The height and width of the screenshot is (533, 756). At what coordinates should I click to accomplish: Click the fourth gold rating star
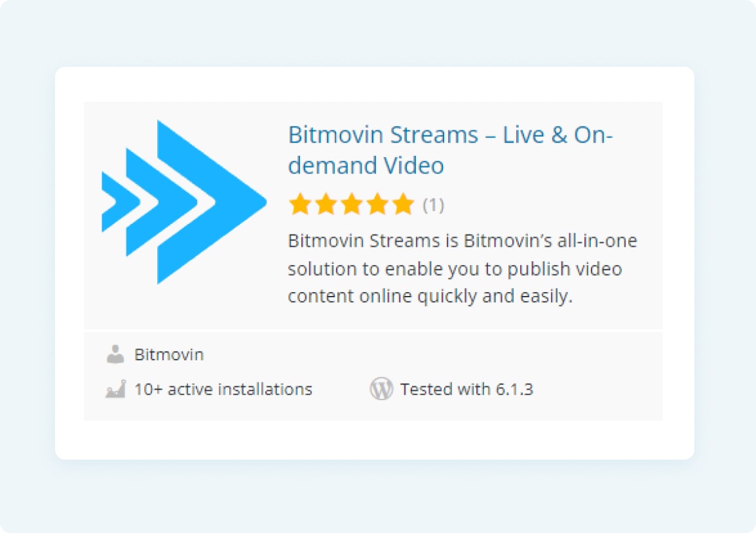pos(378,204)
